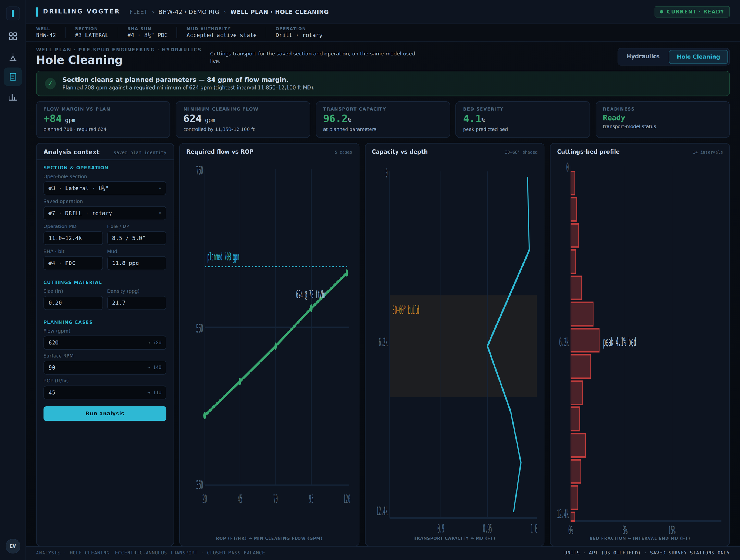Image resolution: width=740 pixels, height=560 pixels.
Task: Click the rig derrick sidebar icon
Action: click(x=13, y=57)
